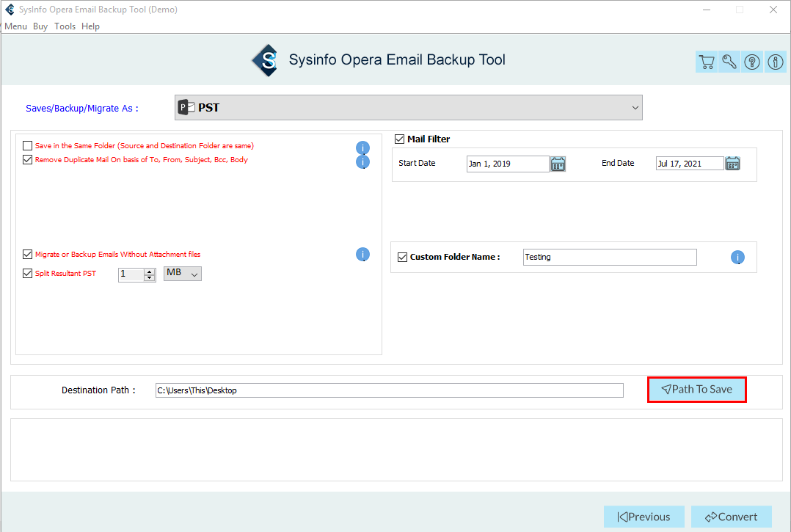Click info icon beside Custom Folder Name

coord(737,258)
